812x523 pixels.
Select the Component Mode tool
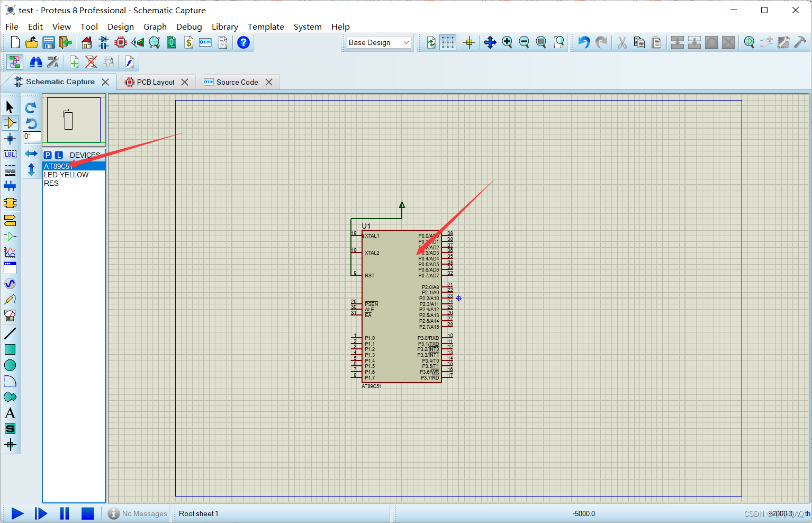point(10,123)
